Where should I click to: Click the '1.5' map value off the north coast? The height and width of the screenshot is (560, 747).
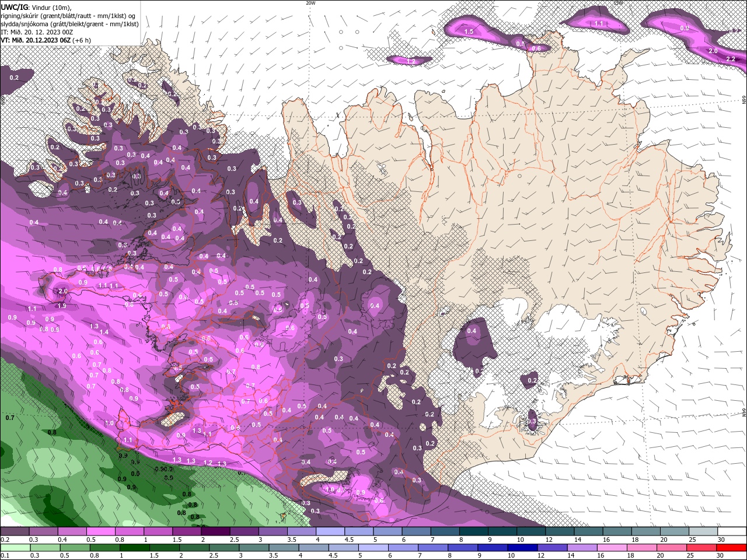469,32
